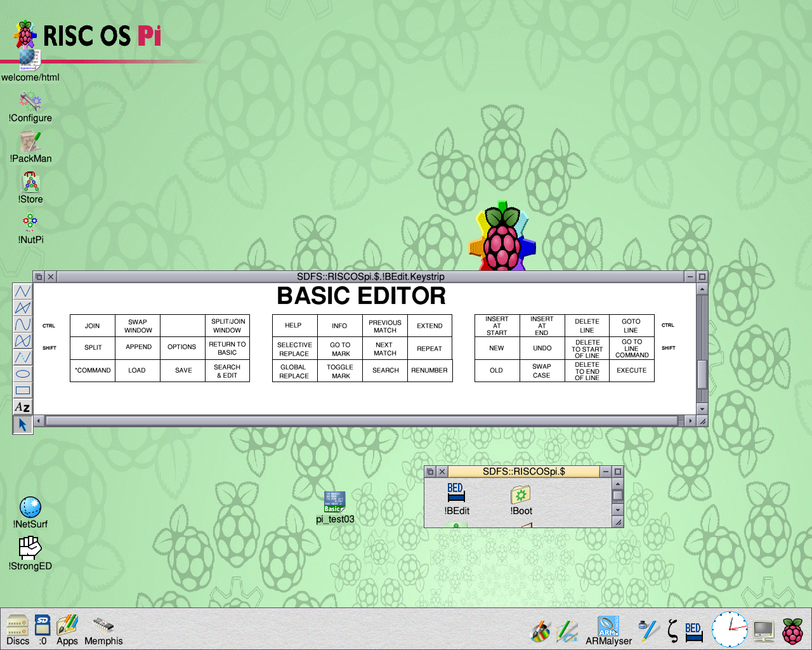Image resolution: width=812 pixels, height=650 pixels.
Task: Click the SDFS::RISCOSpi.$ filer title bar
Action: [524, 472]
